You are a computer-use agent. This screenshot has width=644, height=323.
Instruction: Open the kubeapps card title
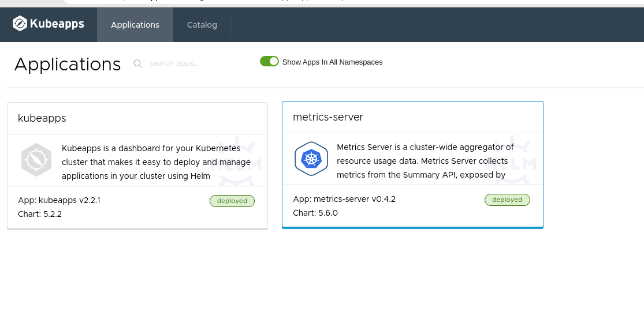click(x=42, y=118)
